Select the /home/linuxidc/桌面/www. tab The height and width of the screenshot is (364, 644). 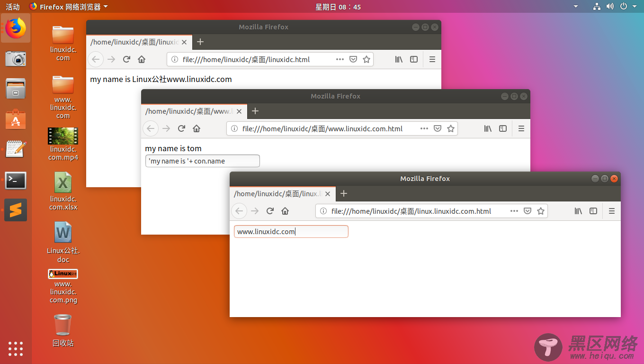pyautogui.click(x=194, y=111)
